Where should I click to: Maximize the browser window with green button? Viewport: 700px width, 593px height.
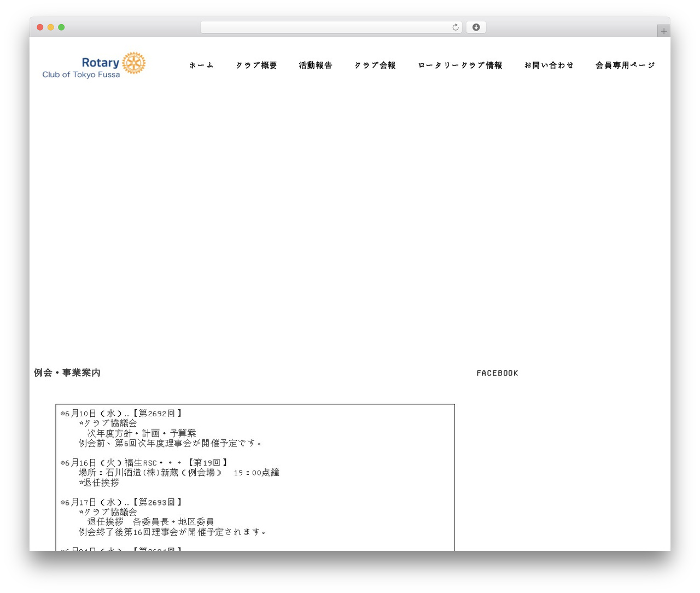[61, 27]
